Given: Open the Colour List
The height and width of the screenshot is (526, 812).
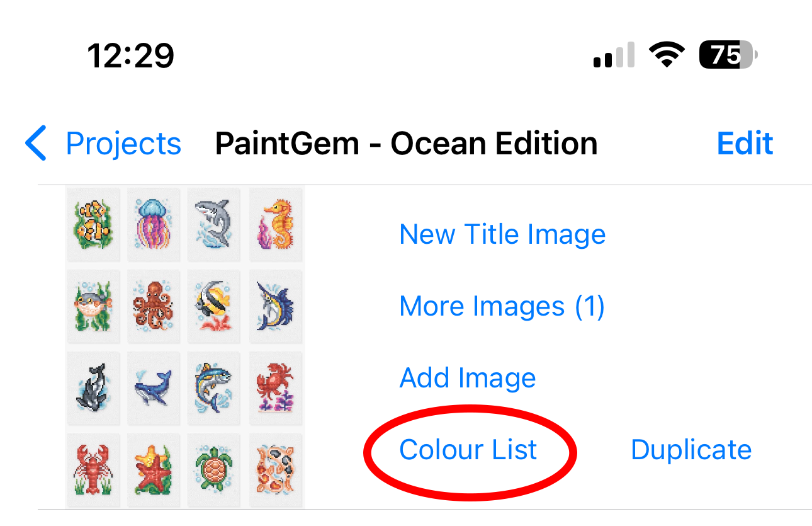Looking at the screenshot, I should coord(468,450).
